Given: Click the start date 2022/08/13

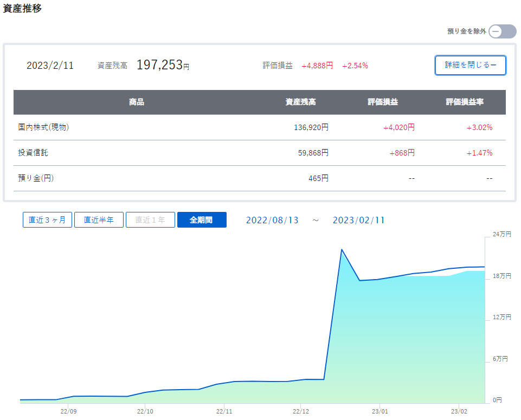Looking at the screenshot, I should point(272,220).
